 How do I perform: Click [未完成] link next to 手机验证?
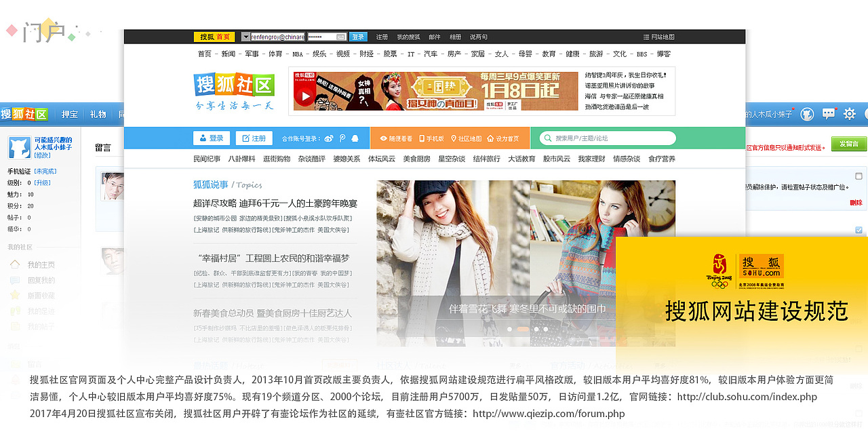[46, 171]
